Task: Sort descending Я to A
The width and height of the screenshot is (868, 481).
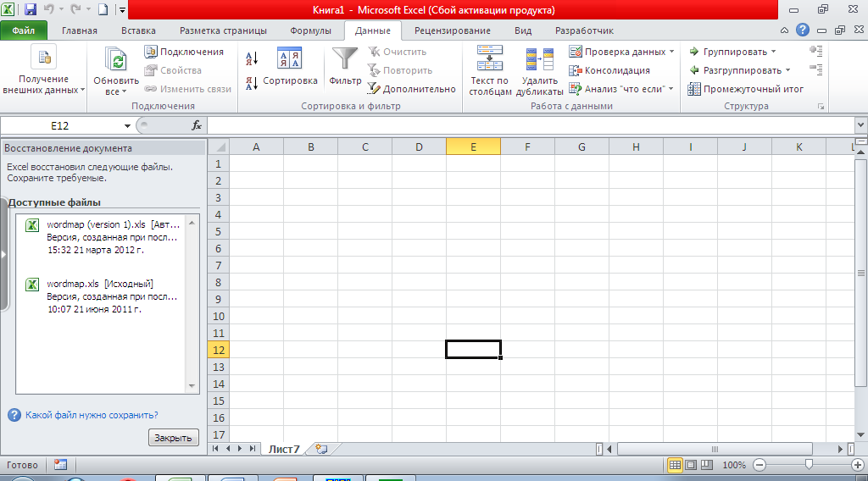Action: point(252,84)
